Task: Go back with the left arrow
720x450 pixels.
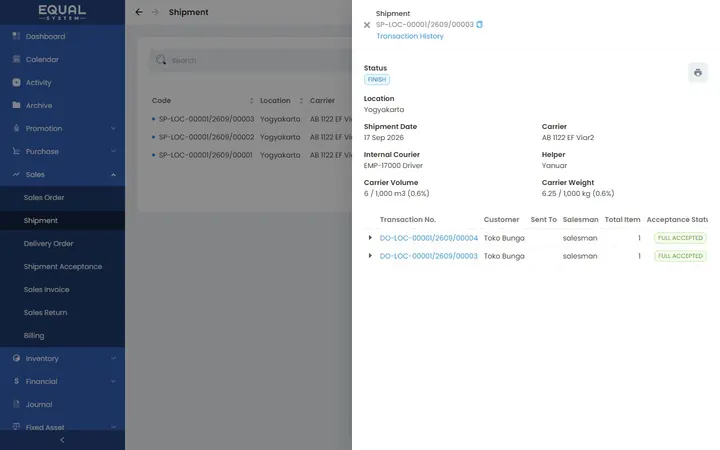Action: [x=139, y=12]
